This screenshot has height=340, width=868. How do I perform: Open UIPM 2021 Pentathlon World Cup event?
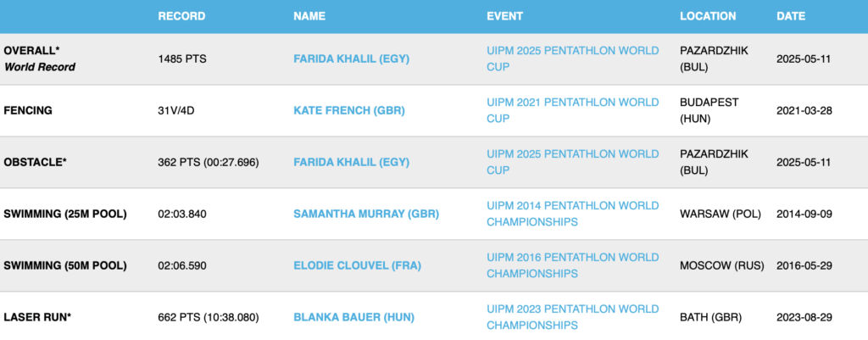572,111
